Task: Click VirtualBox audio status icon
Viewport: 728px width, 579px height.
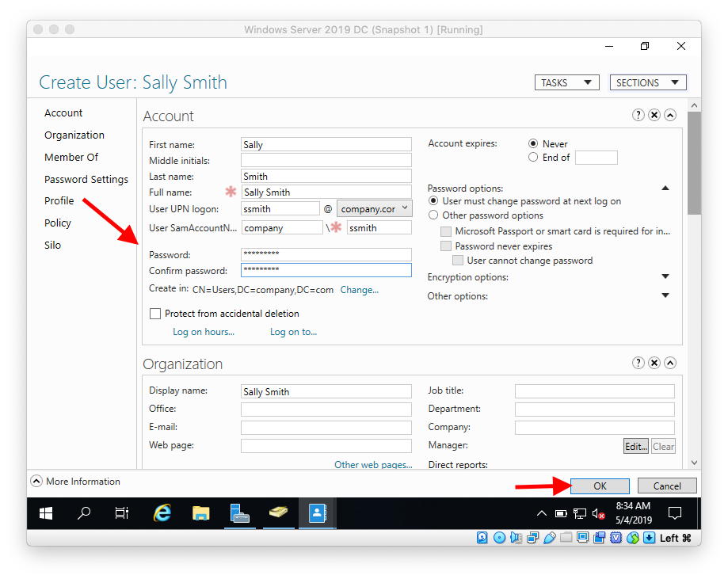Action: tap(516, 538)
